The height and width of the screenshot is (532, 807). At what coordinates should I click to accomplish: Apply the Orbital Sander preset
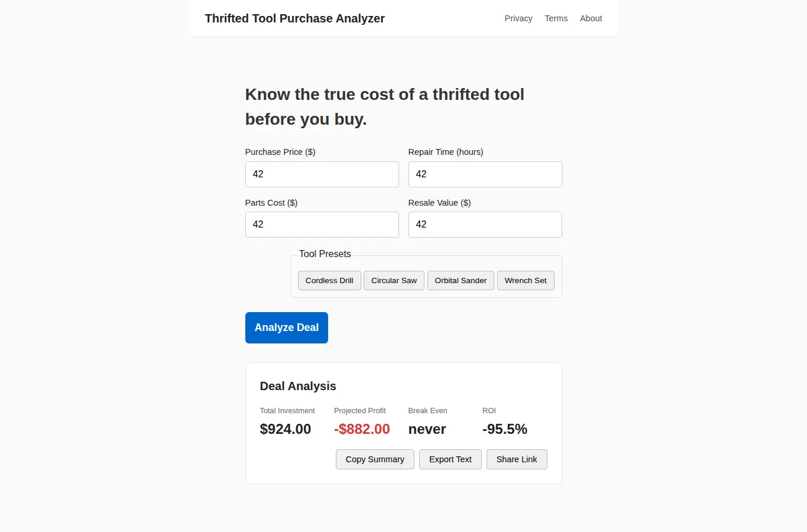(461, 281)
